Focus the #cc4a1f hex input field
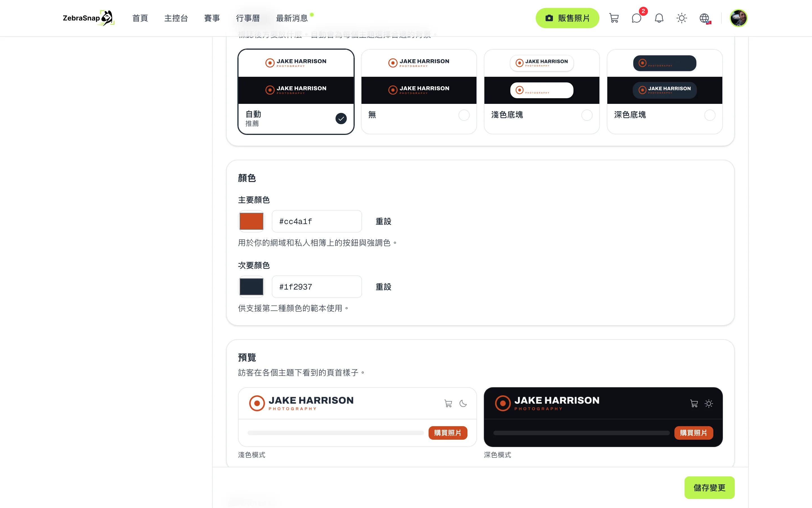 click(316, 222)
